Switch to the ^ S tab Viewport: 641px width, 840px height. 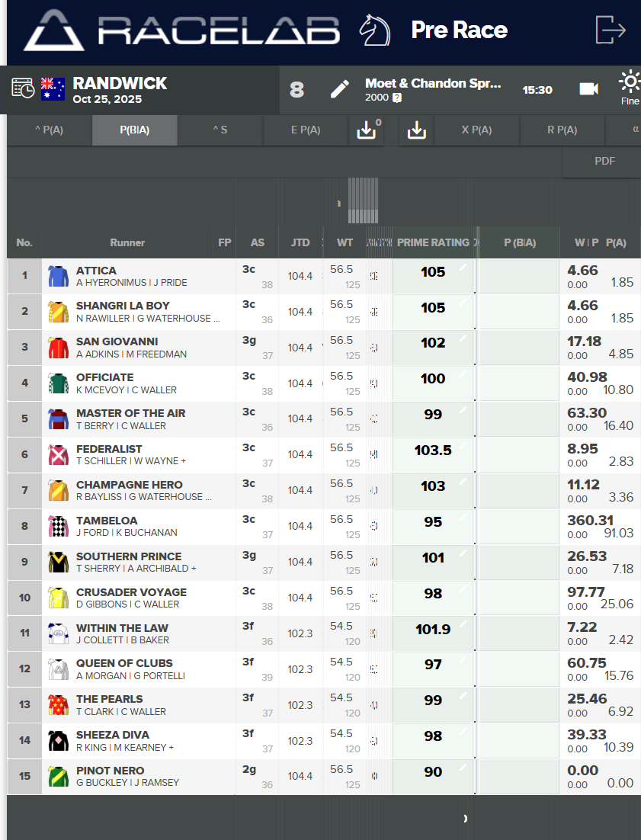[220, 130]
